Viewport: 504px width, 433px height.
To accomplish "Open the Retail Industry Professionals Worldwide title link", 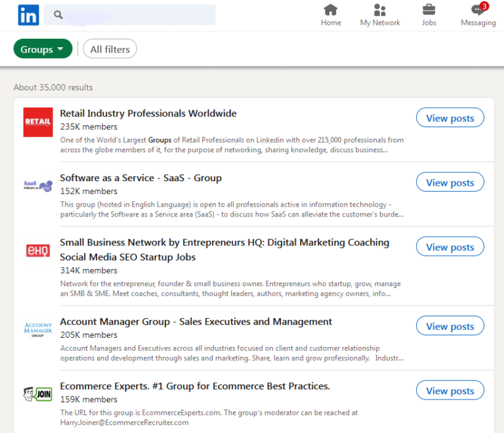I will point(148,113).
